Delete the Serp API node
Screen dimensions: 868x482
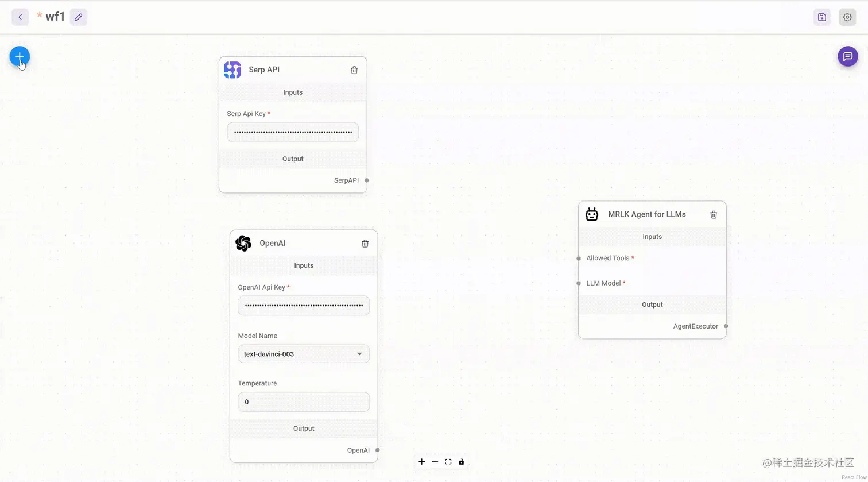tap(354, 70)
